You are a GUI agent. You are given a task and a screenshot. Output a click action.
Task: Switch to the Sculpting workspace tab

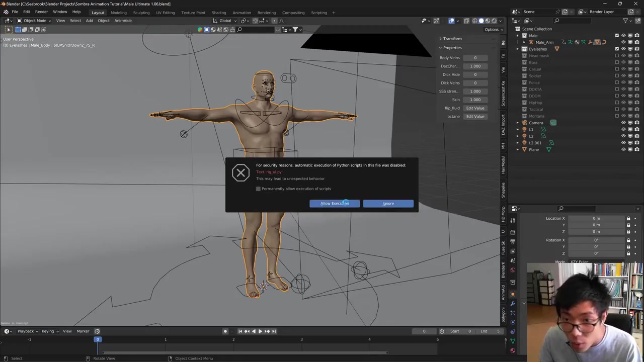pyautogui.click(x=141, y=13)
